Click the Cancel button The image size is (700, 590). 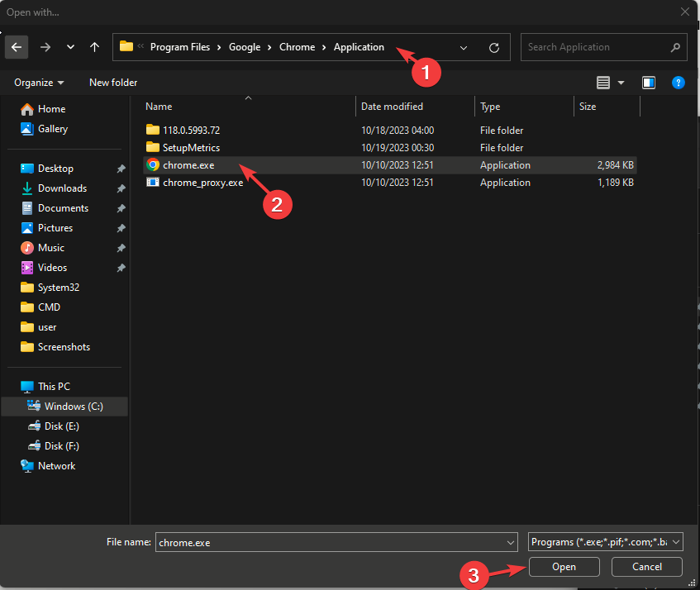pyautogui.click(x=647, y=567)
